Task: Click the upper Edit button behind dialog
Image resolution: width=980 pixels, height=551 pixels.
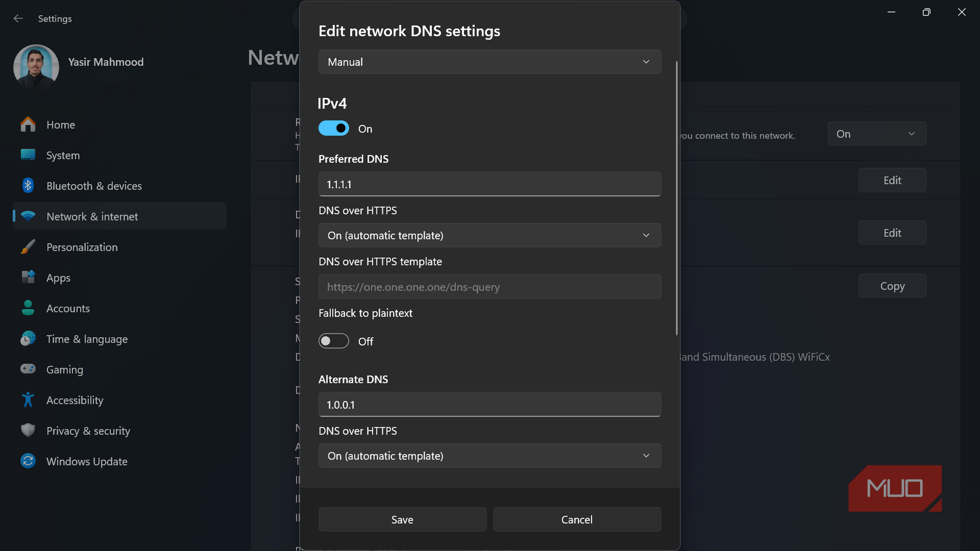Action: 892,180
